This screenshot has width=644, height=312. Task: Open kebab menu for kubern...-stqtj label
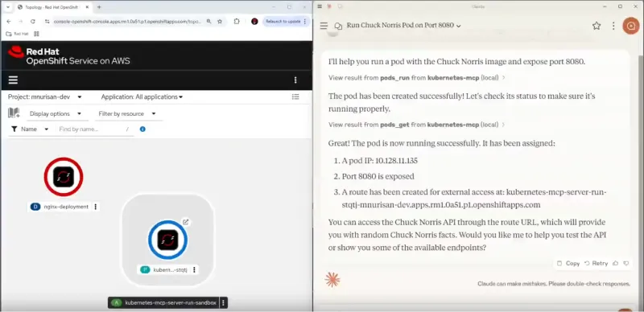tap(194, 269)
